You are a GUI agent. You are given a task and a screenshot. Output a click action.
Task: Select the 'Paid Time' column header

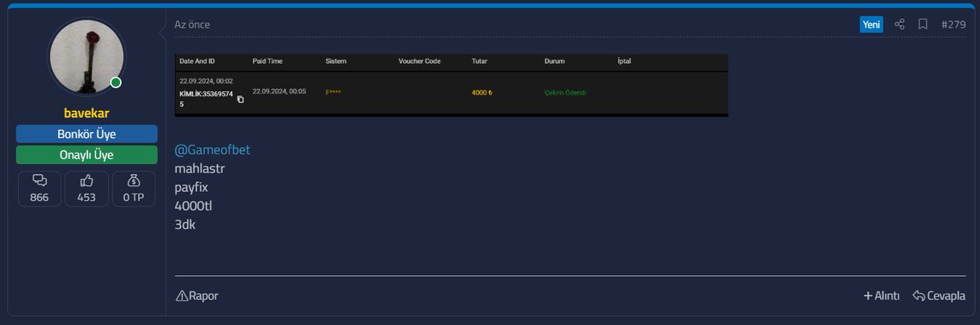[x=268, y=61]
